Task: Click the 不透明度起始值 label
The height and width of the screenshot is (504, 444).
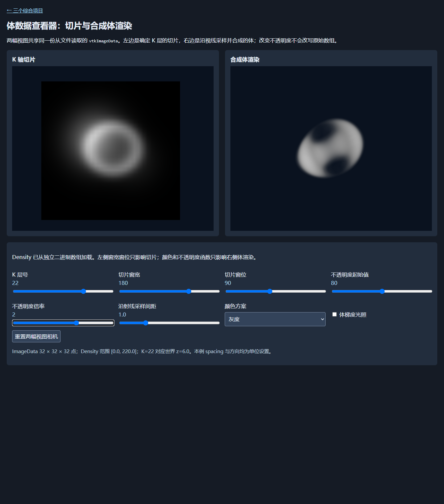Action: [350, 275]
